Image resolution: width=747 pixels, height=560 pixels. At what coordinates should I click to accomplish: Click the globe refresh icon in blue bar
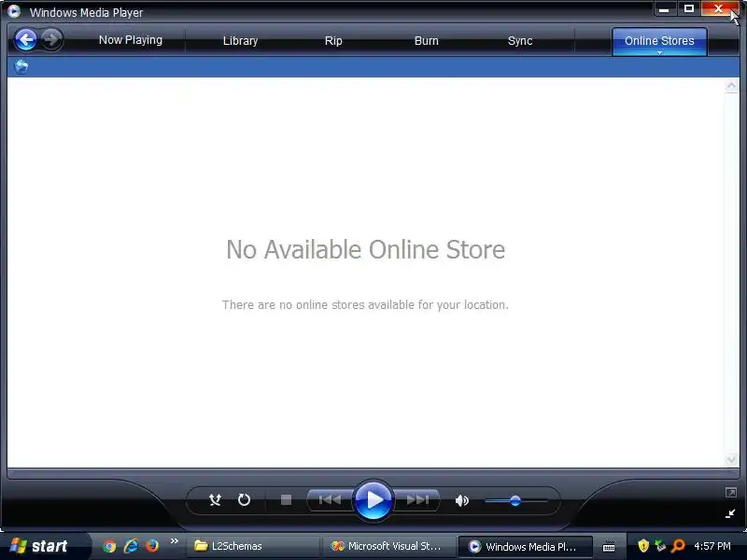coord(21,66)
